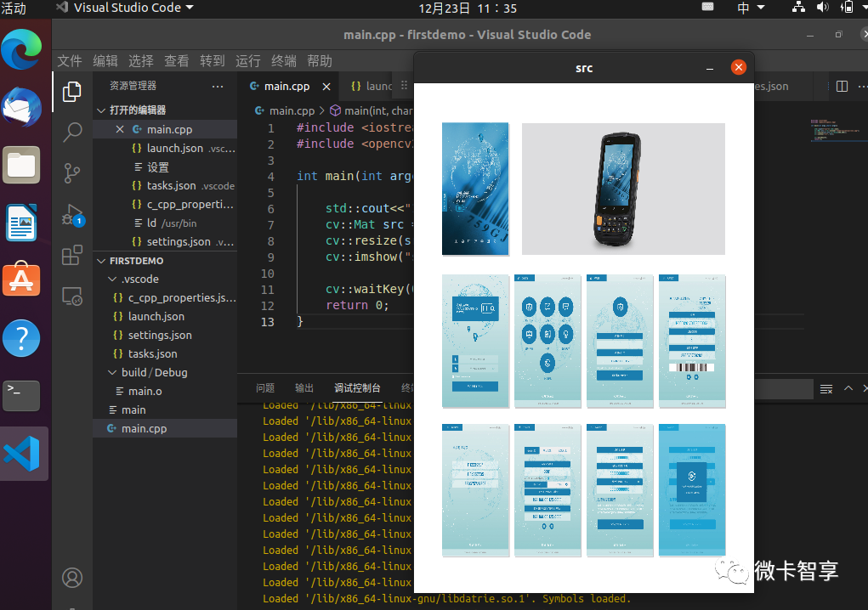Open c_cpp_properties.json in FIRSTDEMO tree
The height and width of the screenshot is (610, 868).
(165, 297)
